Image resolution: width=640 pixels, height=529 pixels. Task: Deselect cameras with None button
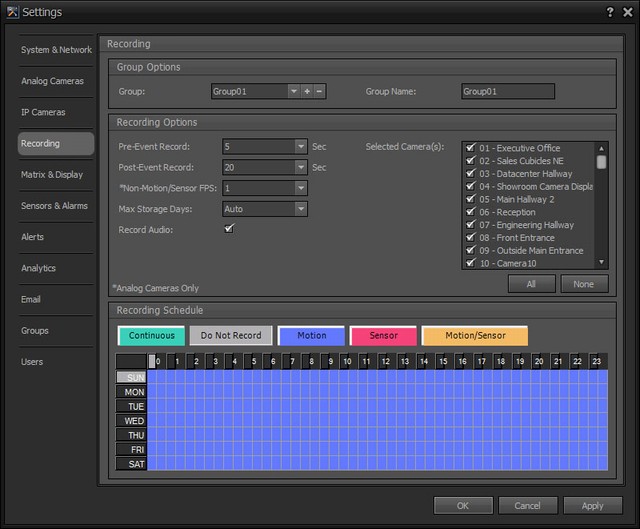coord(584,284)
